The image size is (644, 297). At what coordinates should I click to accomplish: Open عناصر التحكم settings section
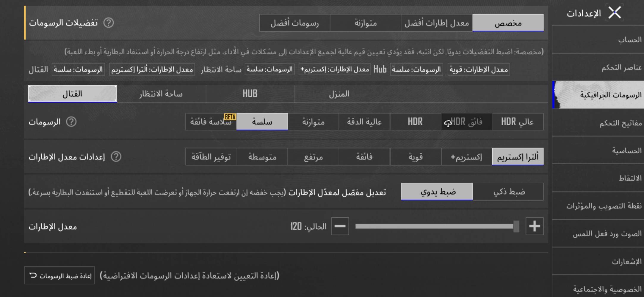click(598, 67)
